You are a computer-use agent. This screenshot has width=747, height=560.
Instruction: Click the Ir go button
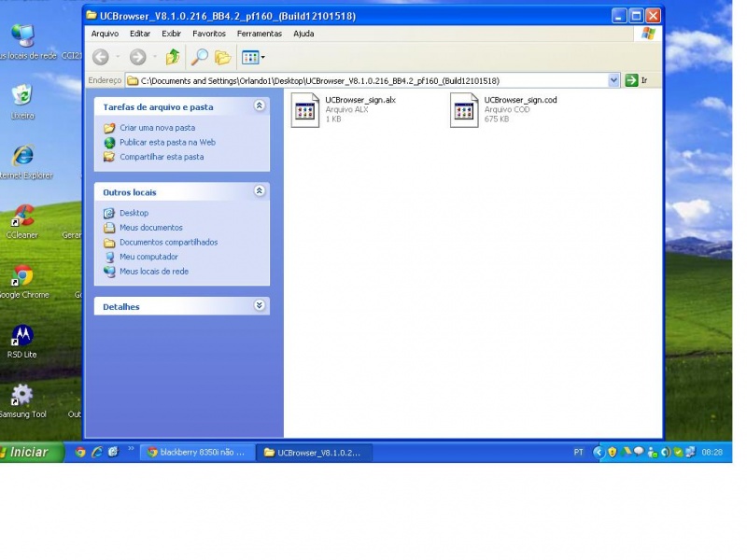(x=637, y=80)
